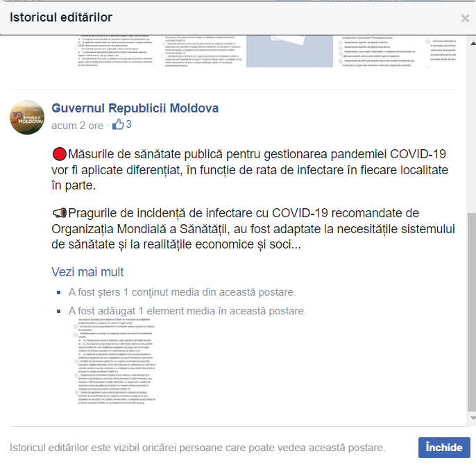Screen dimensions: 476x465
Task: Click 'A fost șters 1 conținut media' note
Action: pyautogui.click(x=182, y=292)
